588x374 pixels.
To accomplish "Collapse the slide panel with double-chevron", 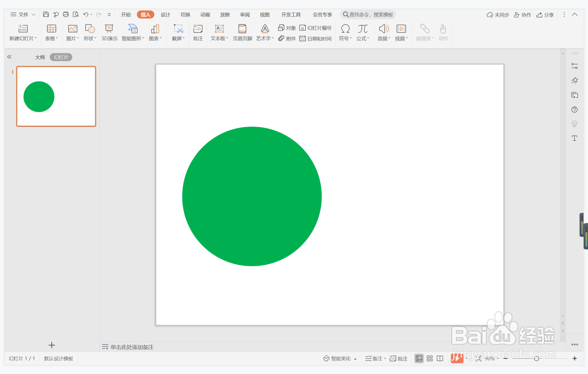I will click(9, 57).
